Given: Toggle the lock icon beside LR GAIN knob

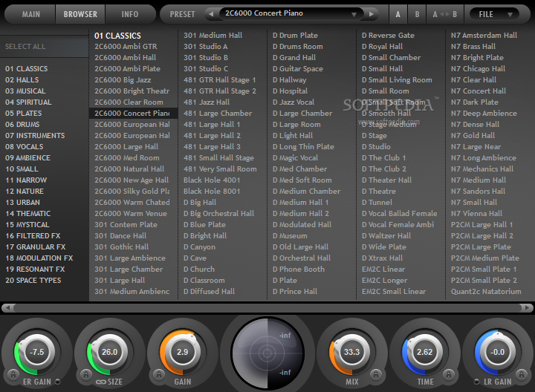Looking at the screenshot, I should click(x=522, y=375).
